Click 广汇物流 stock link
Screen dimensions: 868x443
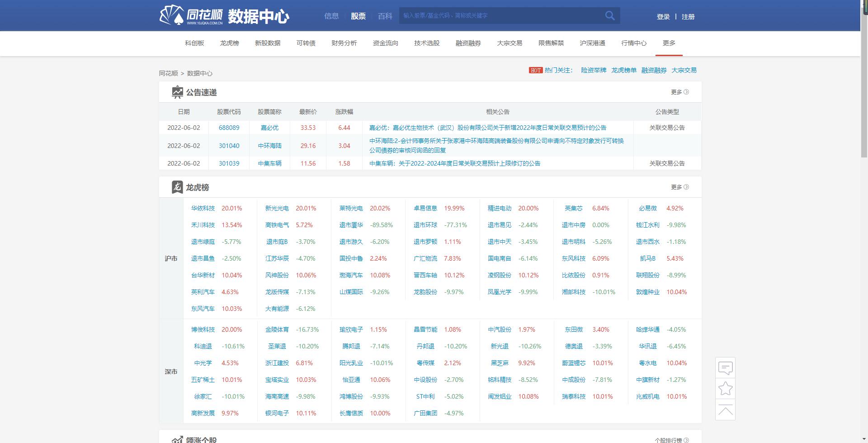(x=425, y=258)
